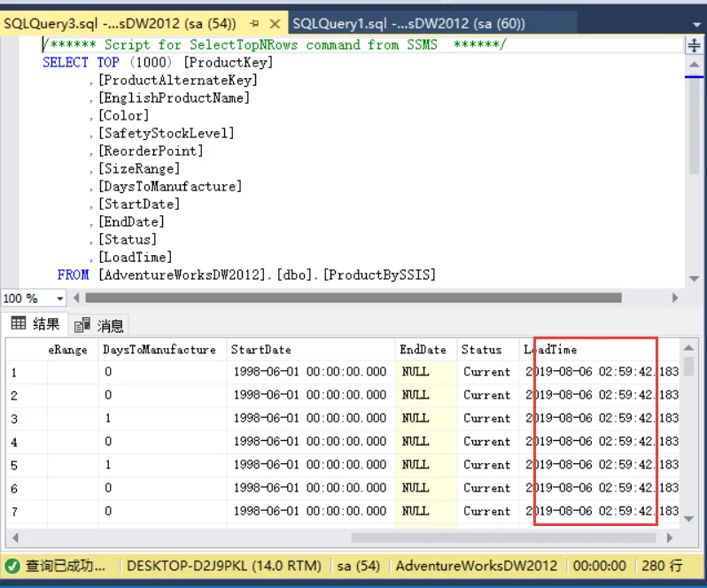Pin the SQLQuery3.sql tab
This screenshot has width=707, height=588.
point(255,23)
